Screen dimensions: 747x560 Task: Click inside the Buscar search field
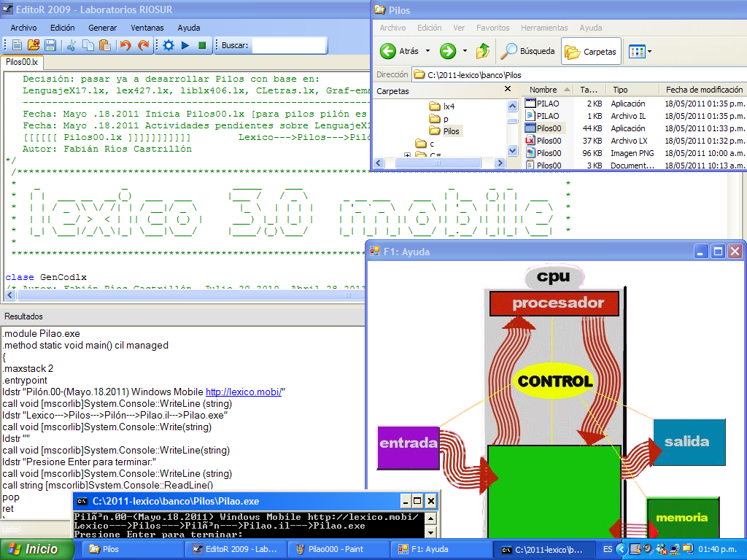tap(289, 45)
